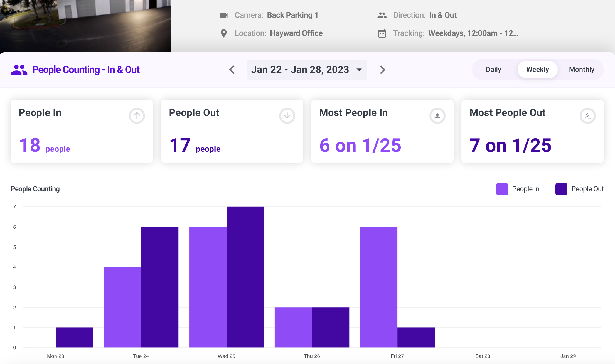Image resolution: width=615 pixels, height=364 pixels.
Task: Advance to the next week with the right chevron
Action: click(382, 70)
